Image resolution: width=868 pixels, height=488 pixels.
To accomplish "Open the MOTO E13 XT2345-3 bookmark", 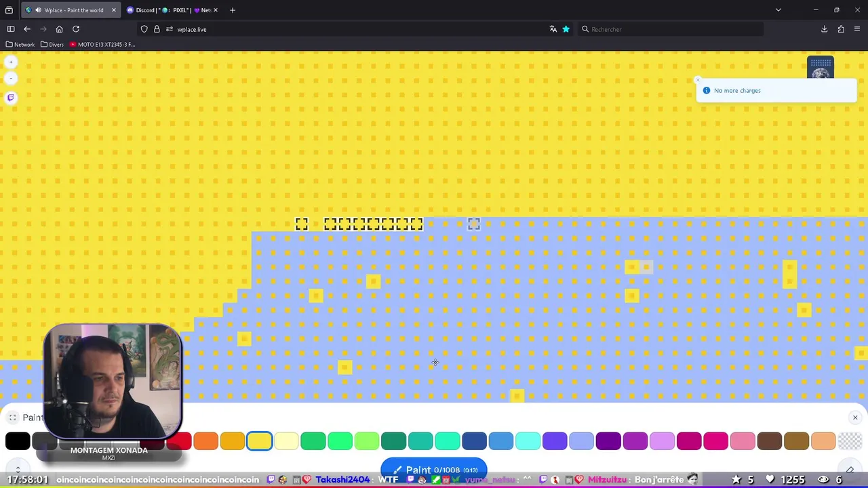I will [x=102, y=45].
